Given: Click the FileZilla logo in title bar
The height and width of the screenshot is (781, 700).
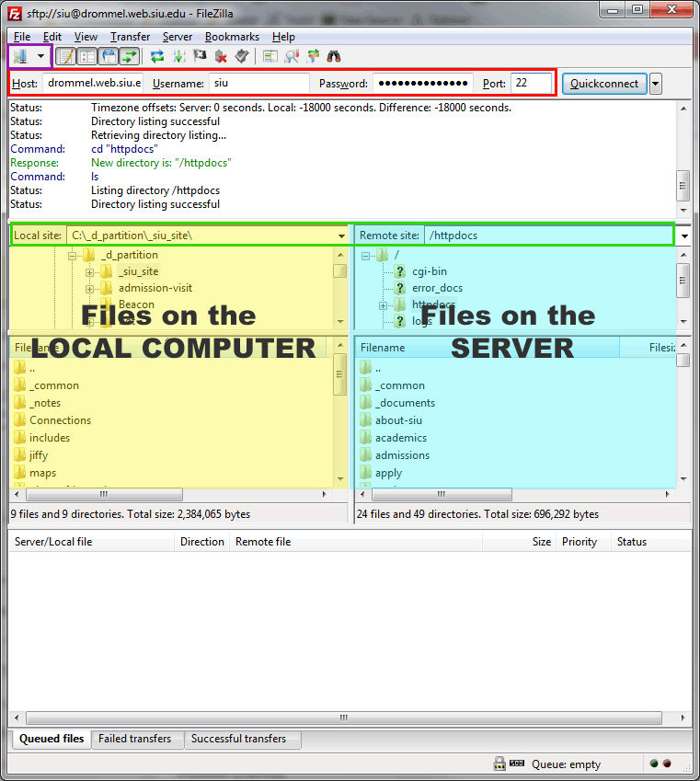Looking at the screenshot, I should tap(16, 14).
